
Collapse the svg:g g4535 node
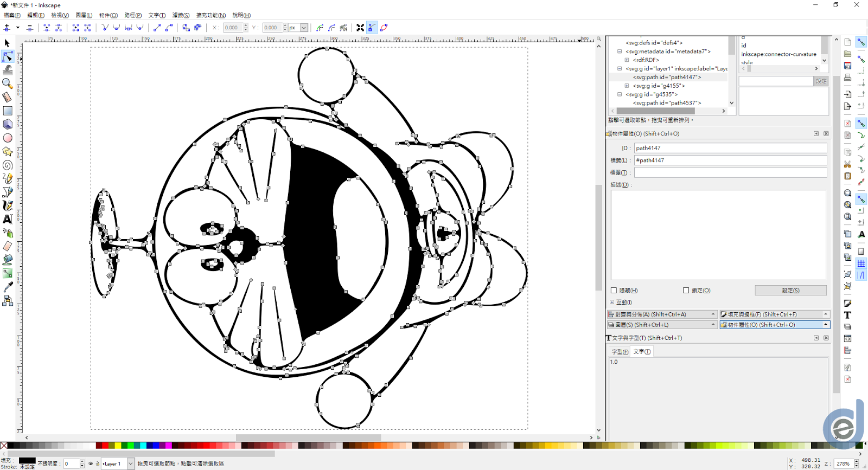[x=620, y=94]
